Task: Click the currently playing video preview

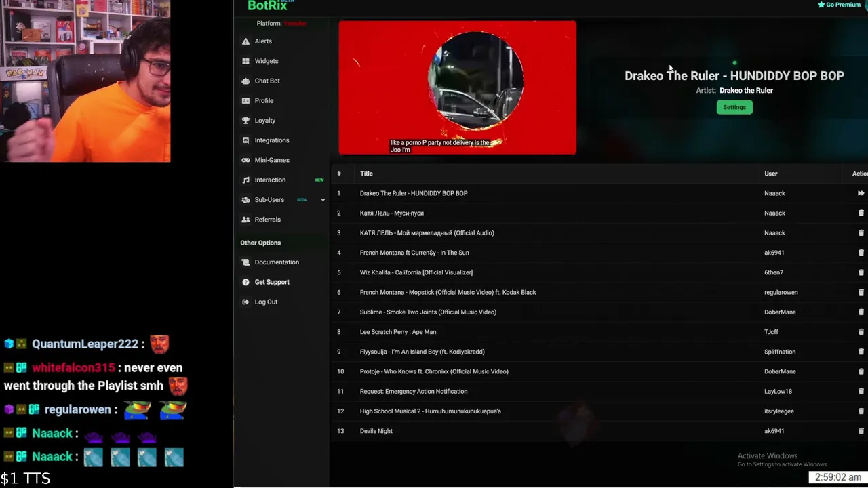Action: (457, 87)
